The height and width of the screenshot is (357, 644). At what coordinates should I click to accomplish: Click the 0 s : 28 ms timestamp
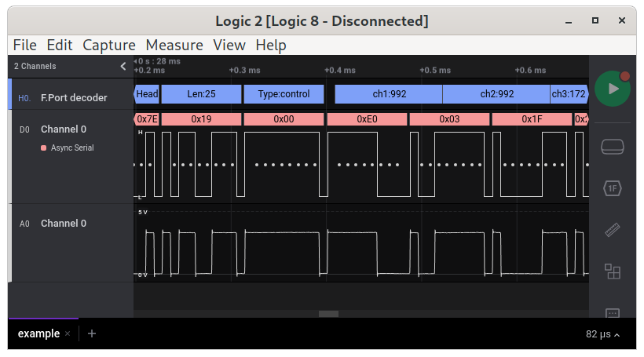tap(159, 61)
